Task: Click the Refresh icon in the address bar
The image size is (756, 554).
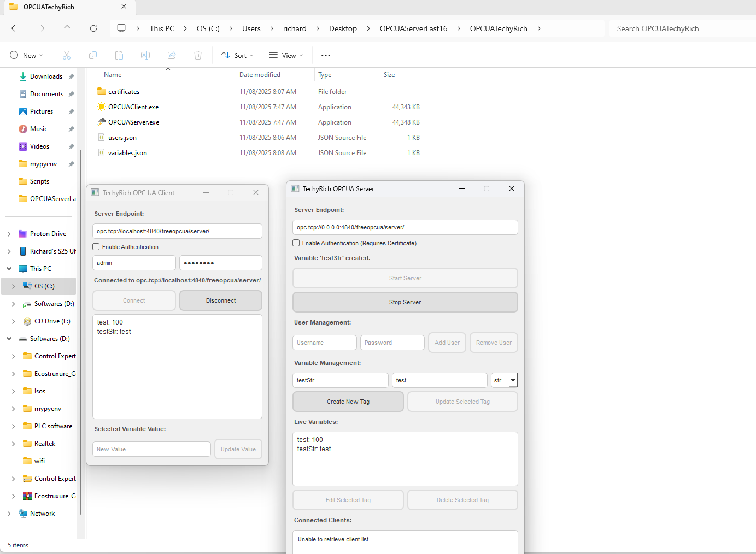Action: point(93,28)
